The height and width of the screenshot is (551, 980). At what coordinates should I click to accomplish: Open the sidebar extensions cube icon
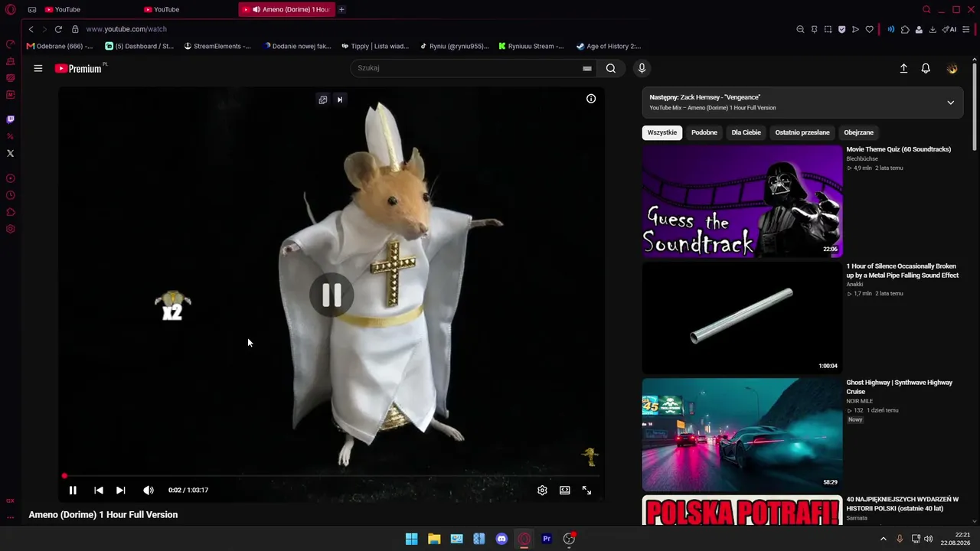coord(11,212)
